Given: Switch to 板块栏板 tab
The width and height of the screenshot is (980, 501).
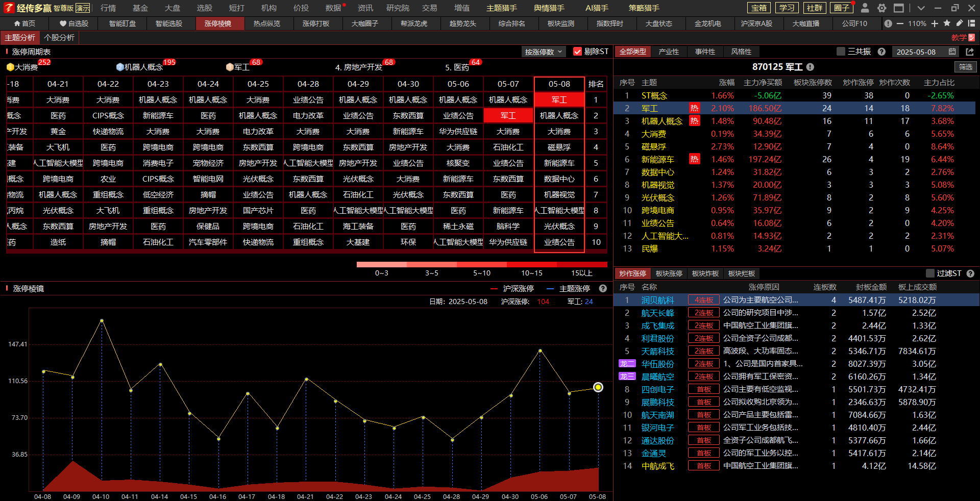Looking at the screenshot, I should [741, 273].
